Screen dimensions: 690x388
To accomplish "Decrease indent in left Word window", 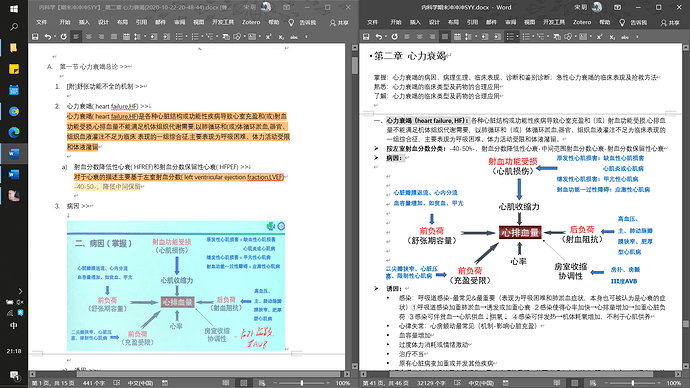I will [x=154, y=37].
